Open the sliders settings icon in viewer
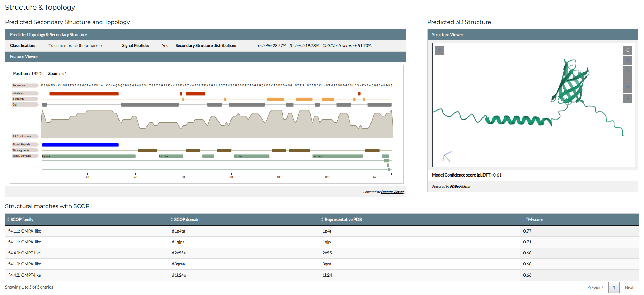644x295 pixels. click(627, 88)
